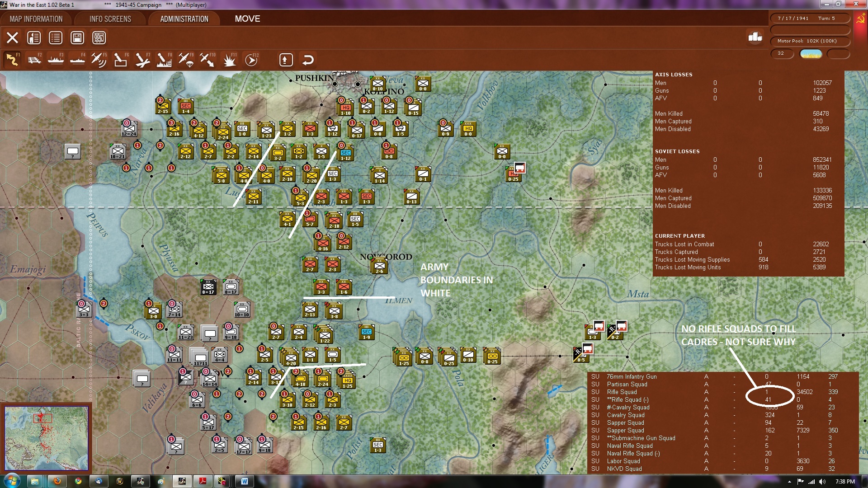Select the 4-20 unit stack
This screenshot has width=868, height=488.
[x=290, y=357]
